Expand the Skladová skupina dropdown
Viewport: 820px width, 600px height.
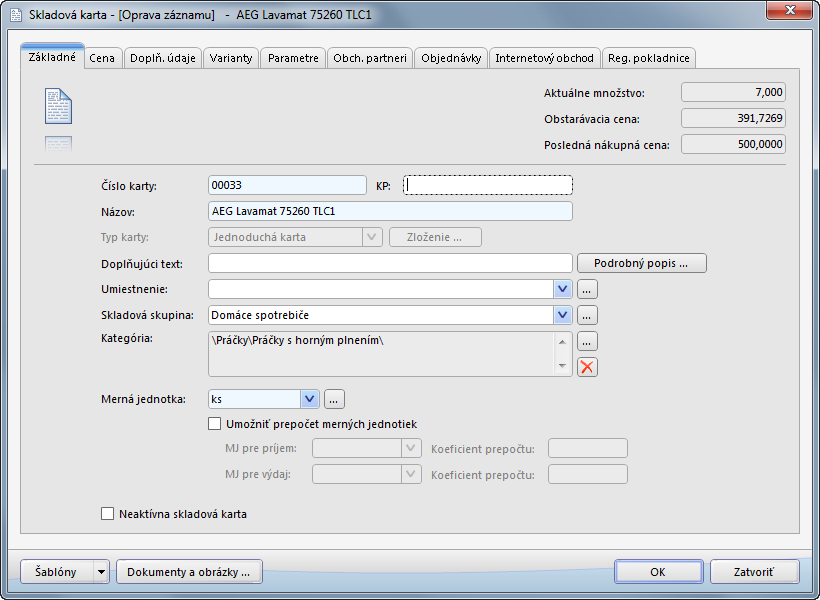point(562,315)
